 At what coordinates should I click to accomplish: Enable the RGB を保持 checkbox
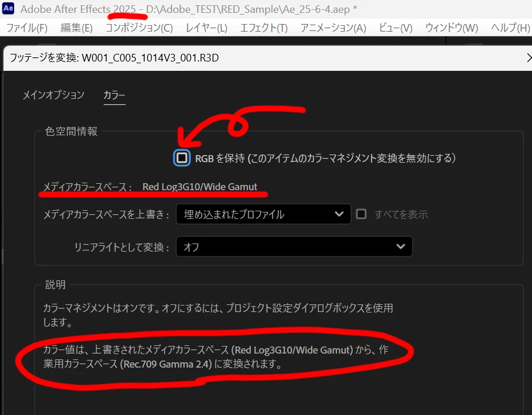182,157
